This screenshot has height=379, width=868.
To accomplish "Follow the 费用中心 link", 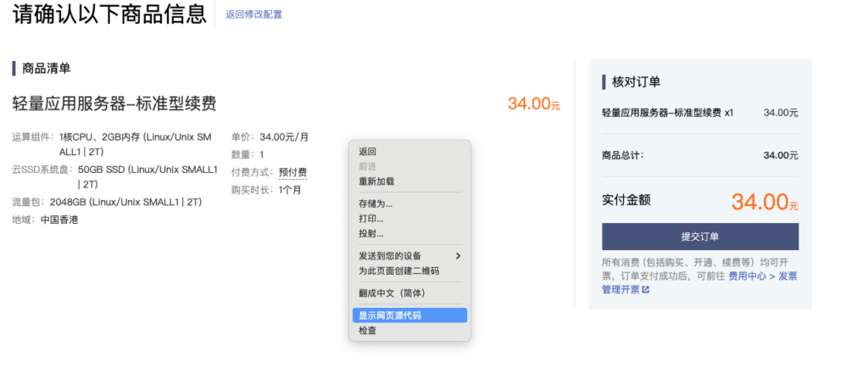I will pos(748,276).
